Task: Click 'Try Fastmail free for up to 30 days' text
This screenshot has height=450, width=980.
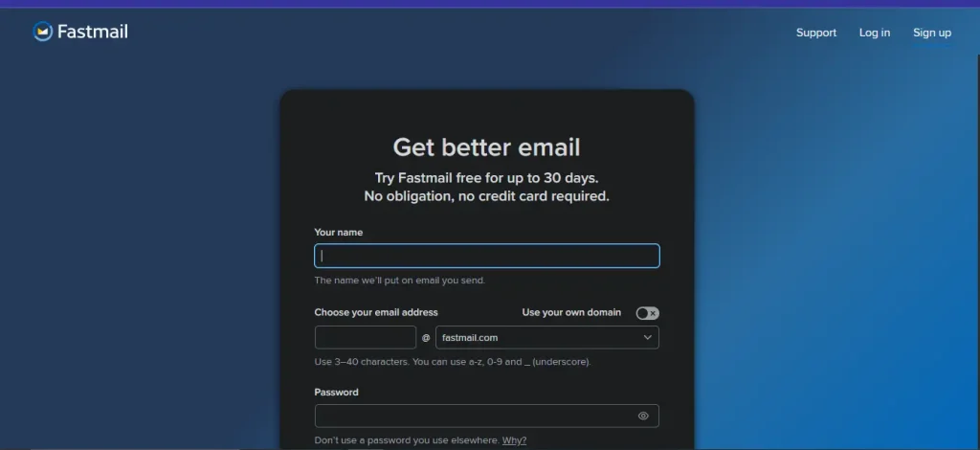Action: [x=486, y=178]
